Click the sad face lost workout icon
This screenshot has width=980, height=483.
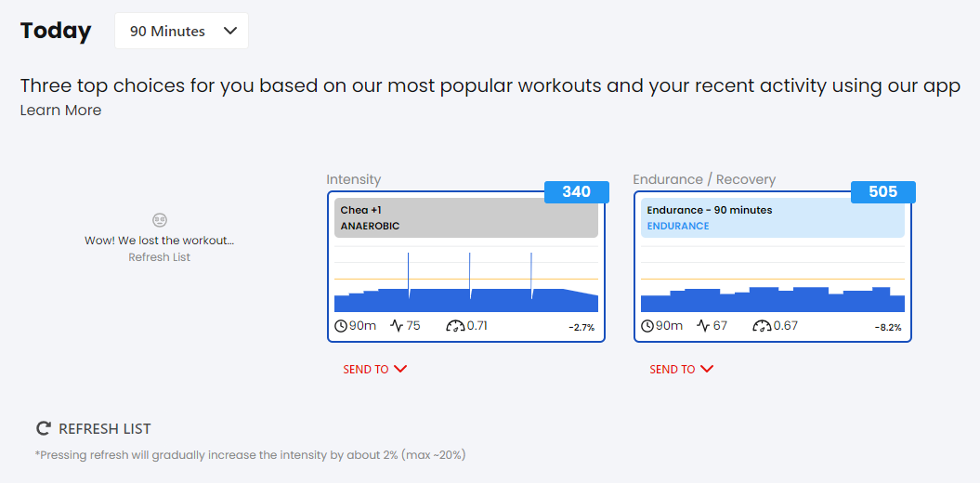point(160,220)
